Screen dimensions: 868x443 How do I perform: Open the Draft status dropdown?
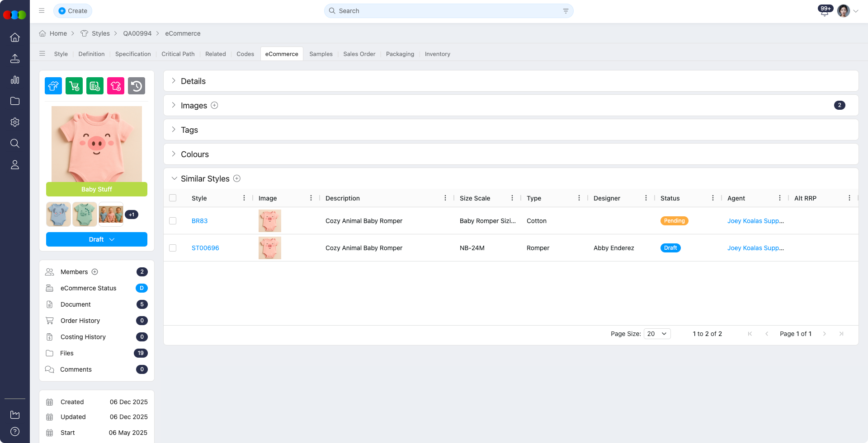click(x=97, y=239)
